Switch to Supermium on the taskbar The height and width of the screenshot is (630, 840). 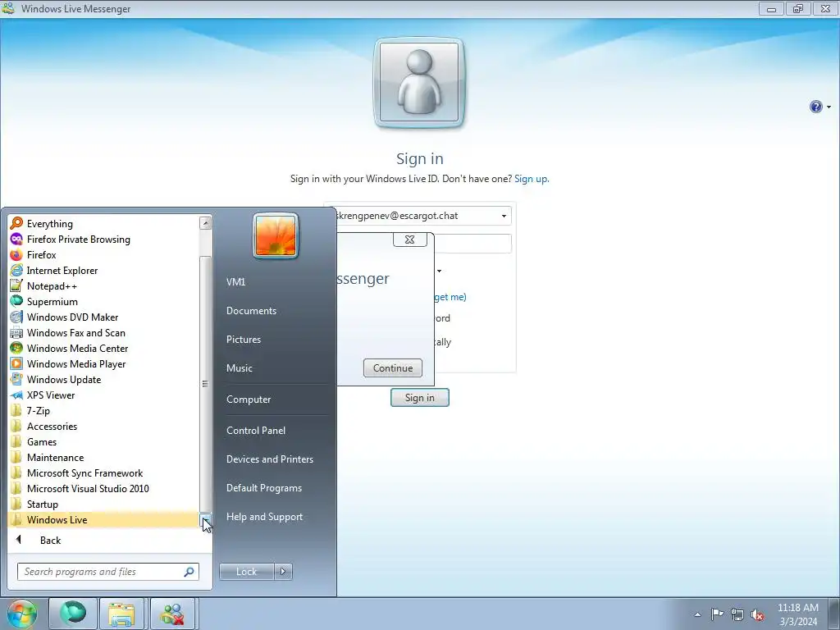click(x=73, y=614)
